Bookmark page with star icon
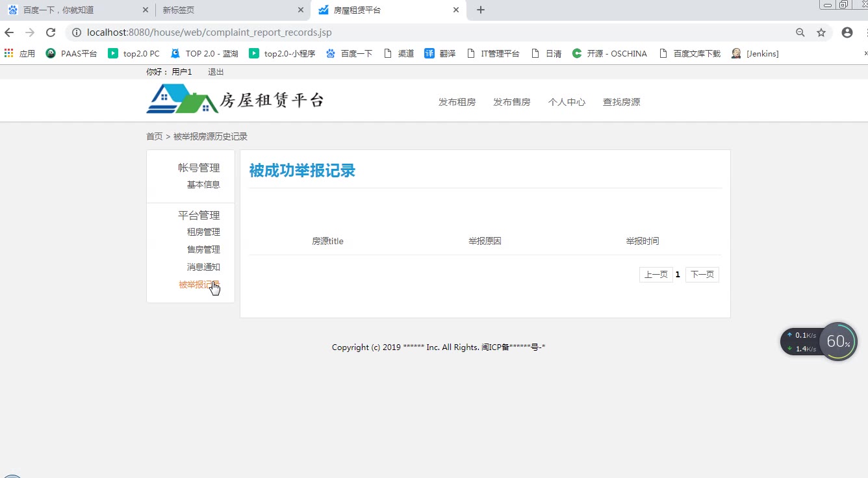 click(x=821, y=32)
